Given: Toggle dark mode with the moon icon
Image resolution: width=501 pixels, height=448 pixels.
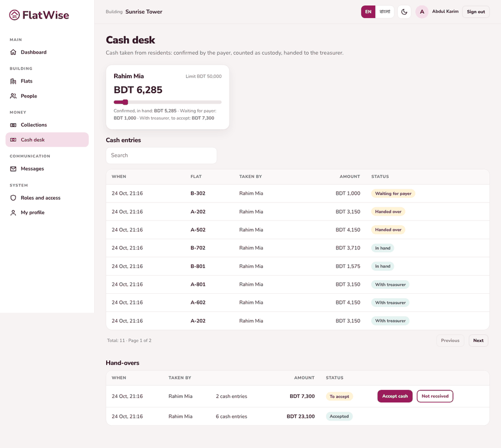Looking at the screenshot, I should pos(404,12).
